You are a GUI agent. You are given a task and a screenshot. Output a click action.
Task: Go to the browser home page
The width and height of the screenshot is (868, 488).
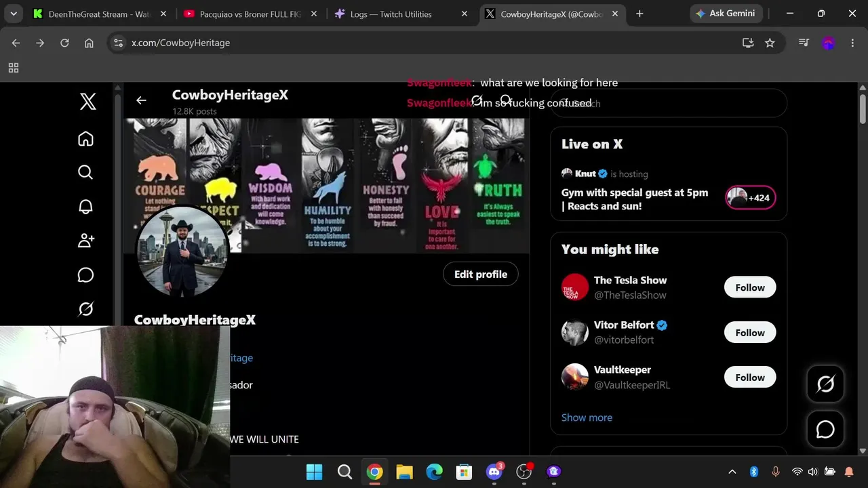[x=89, y=43]
